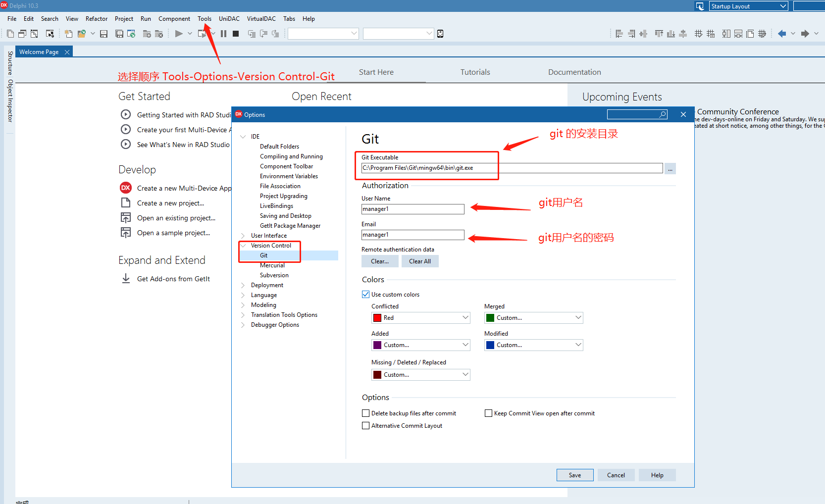Screen dimensions: 825x504
Task: Click the User Name input field
Action: [413, 209]
